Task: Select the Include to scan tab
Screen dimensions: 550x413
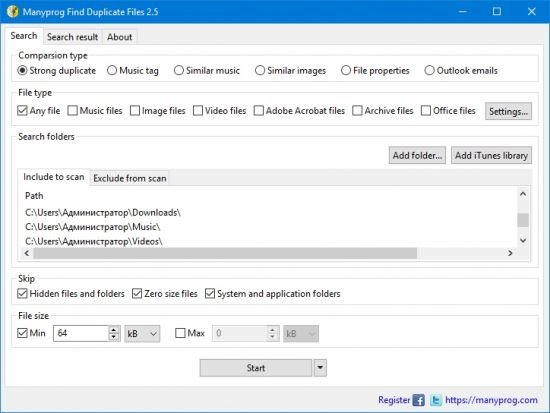Action: (x=54, y=177)
